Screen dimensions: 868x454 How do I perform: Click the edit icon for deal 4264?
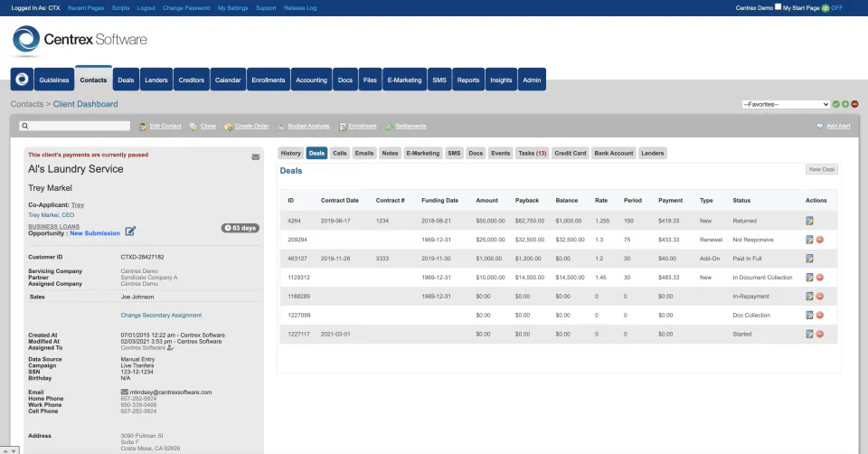click(x=809, y=221)
